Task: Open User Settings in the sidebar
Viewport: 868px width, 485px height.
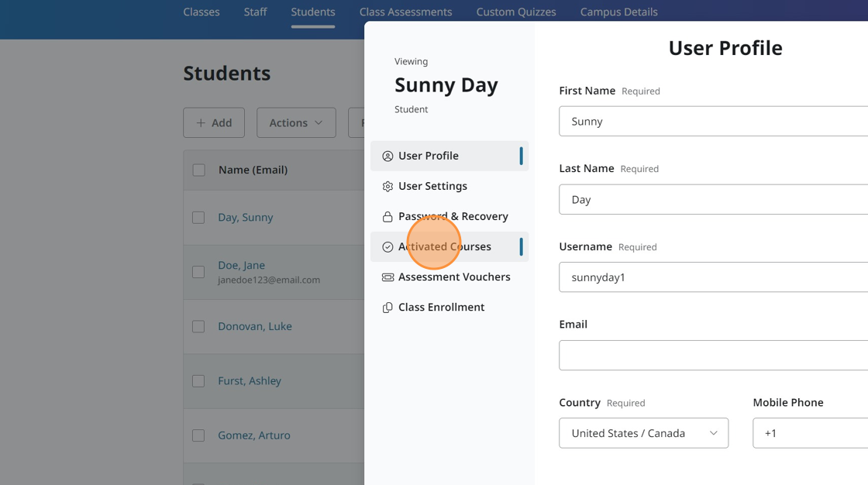Action: pyautogui.click(x=449, y=187)
